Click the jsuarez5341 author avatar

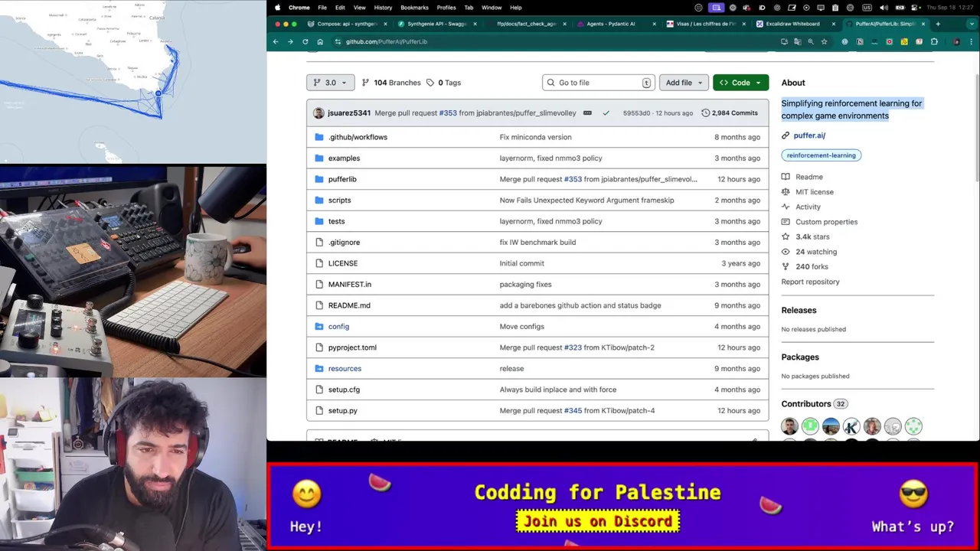point(318,113)
